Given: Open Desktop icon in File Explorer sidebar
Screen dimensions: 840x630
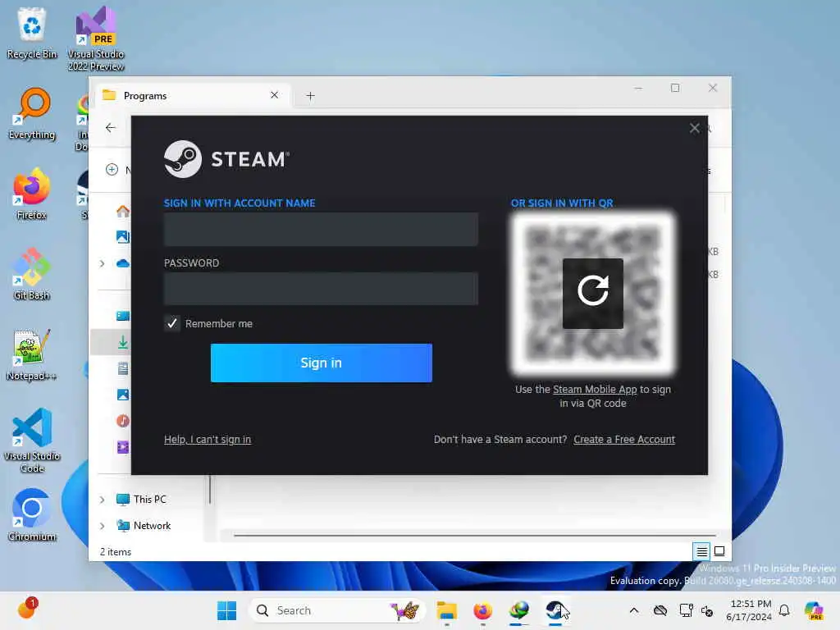Looking at the screenshot, I should 123,316.
